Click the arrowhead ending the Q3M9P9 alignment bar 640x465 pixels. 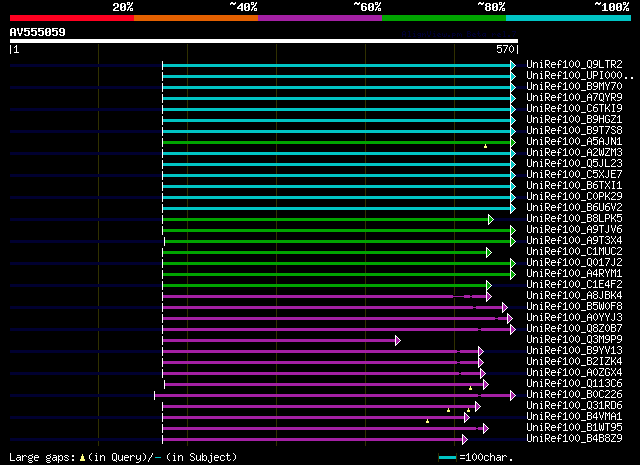(x=398, y=340)
